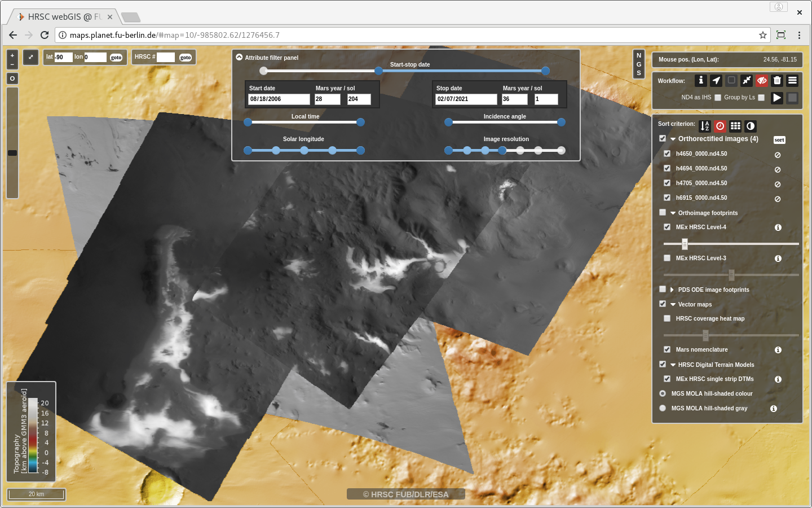Image resolution: width=812 pixels, height=508 pixels.
Task: Bookmark this page with the star icon
Action: coord(763,35)
